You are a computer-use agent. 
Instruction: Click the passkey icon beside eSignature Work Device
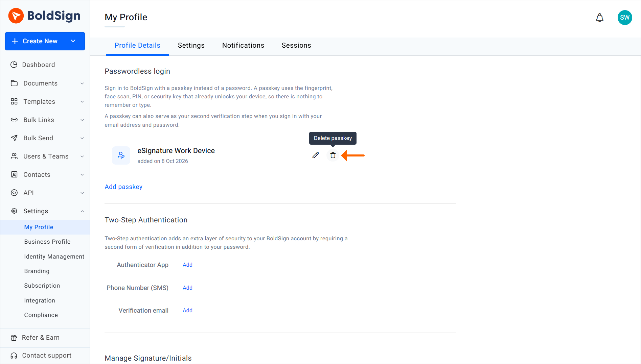click(121, 155)
